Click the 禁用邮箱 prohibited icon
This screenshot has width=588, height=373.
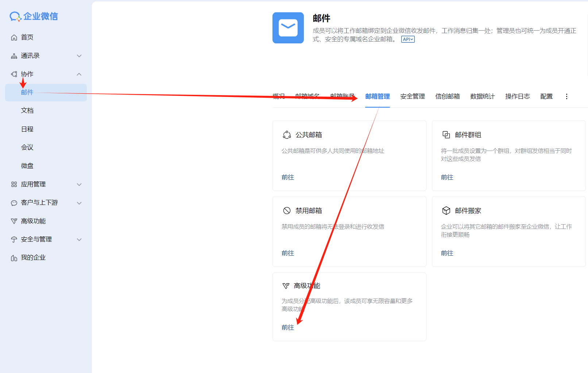click(287, 210)
